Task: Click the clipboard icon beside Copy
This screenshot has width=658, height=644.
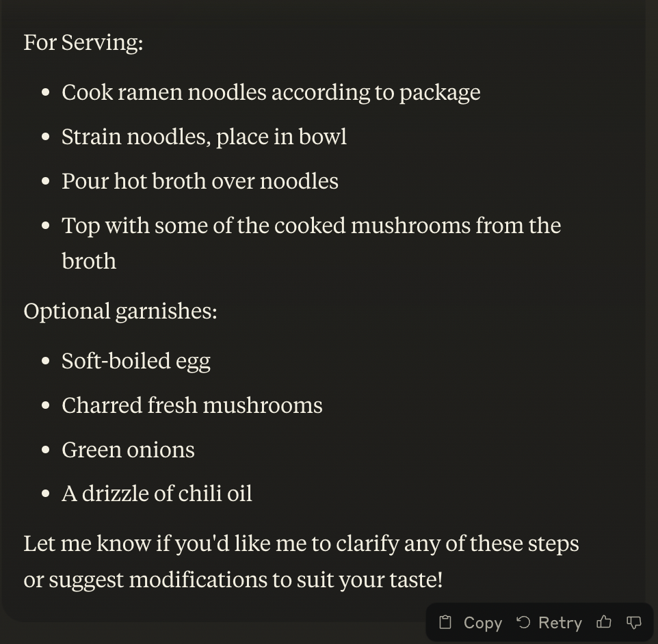Action: pyautogui.click(x=445, y=622)
